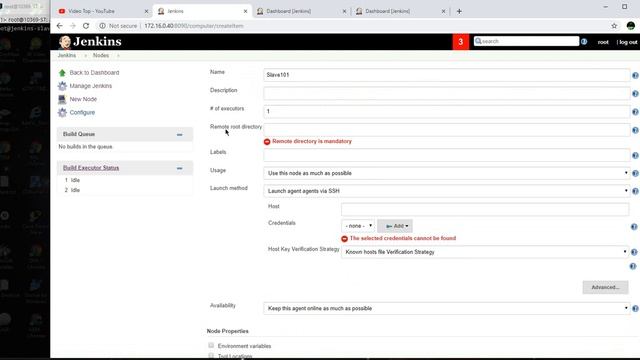Click "Remote directory is mandatory" error text
The height and width of the screenshot is (360, 640).
[x=312, y=141]
